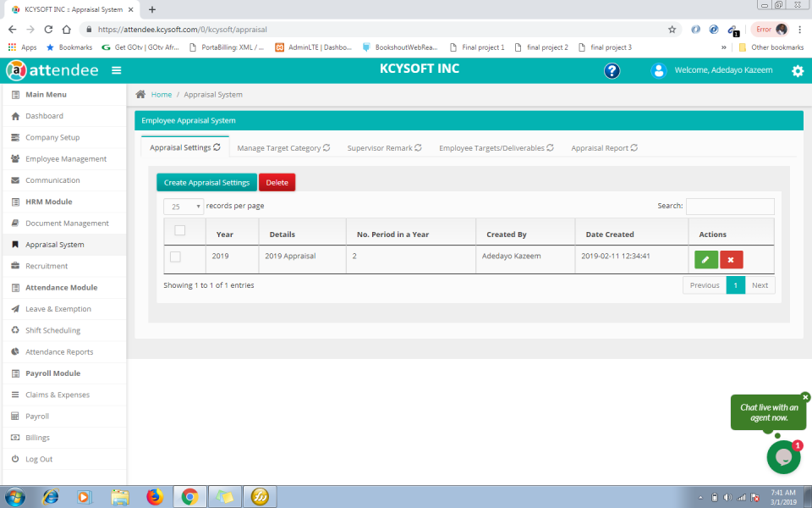Screen dimensions: 812x508
Task: Launch Internet Explorer from taskbar
Action: click(50, 497)
